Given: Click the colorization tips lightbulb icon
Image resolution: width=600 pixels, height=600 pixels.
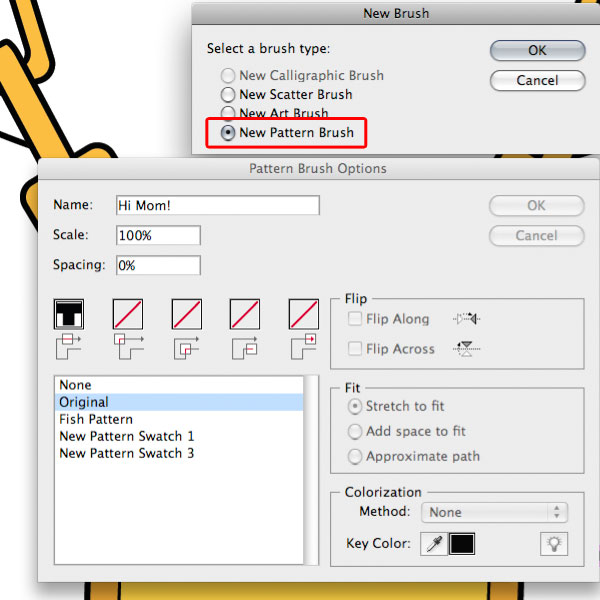Looking at the screenshot, I should point(554,544).
